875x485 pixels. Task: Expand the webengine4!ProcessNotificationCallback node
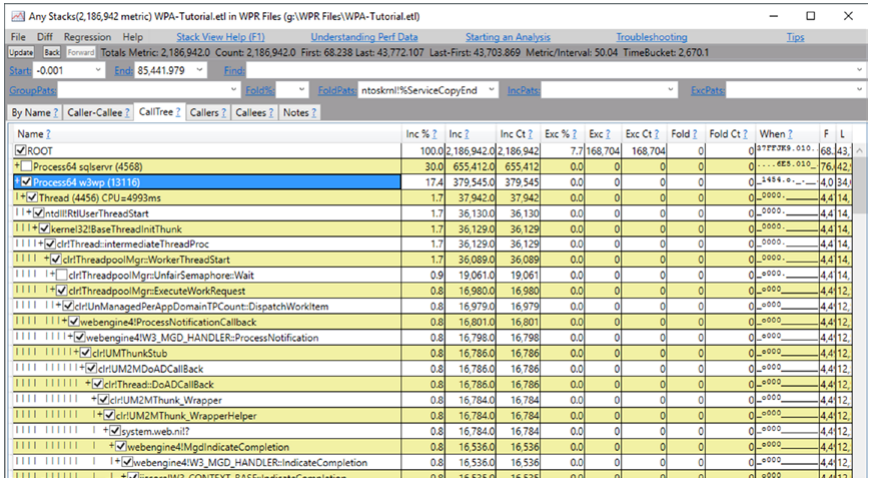(64, 321)
